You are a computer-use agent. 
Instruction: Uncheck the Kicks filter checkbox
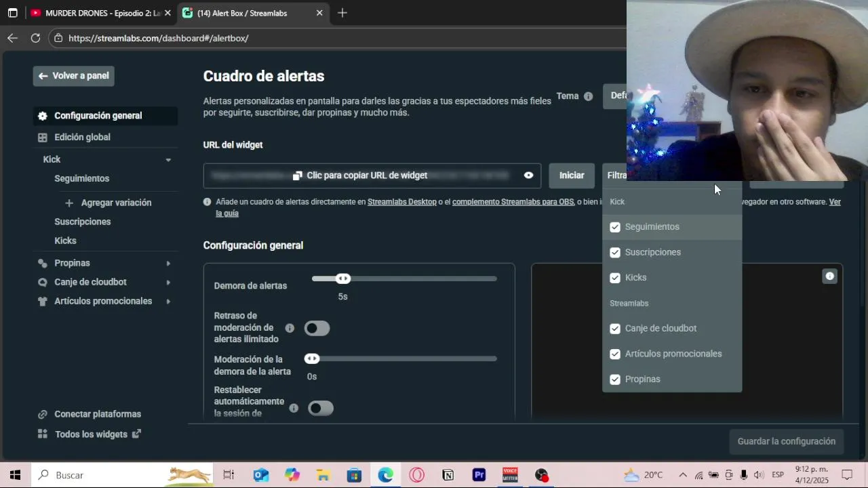615,278
